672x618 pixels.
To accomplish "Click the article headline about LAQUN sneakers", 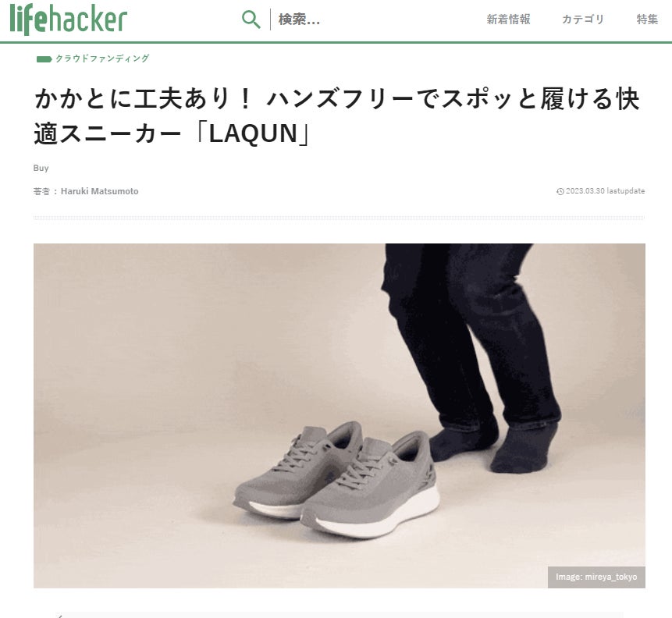I will click(337, 116).
